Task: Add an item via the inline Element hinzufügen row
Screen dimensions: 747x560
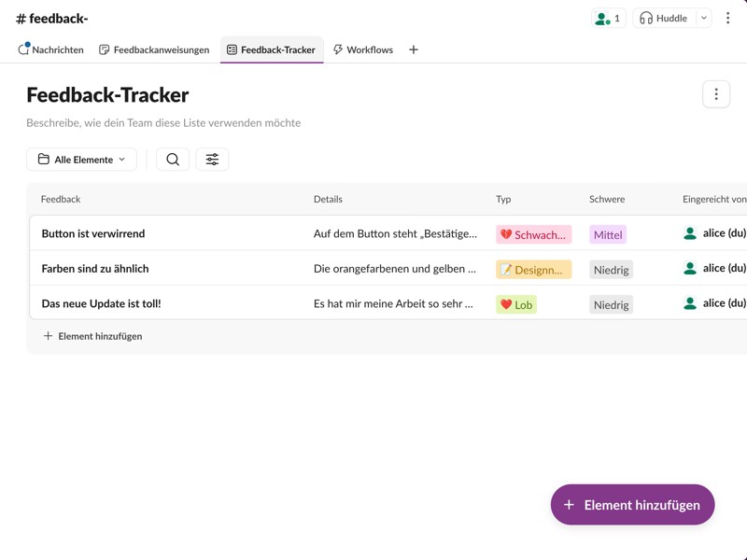Action: [92, 336]
